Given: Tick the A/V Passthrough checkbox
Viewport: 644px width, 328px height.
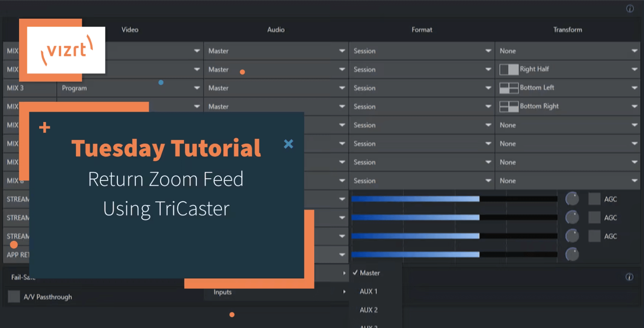Looking at the screenshot, I should click(x=14, y=296).
